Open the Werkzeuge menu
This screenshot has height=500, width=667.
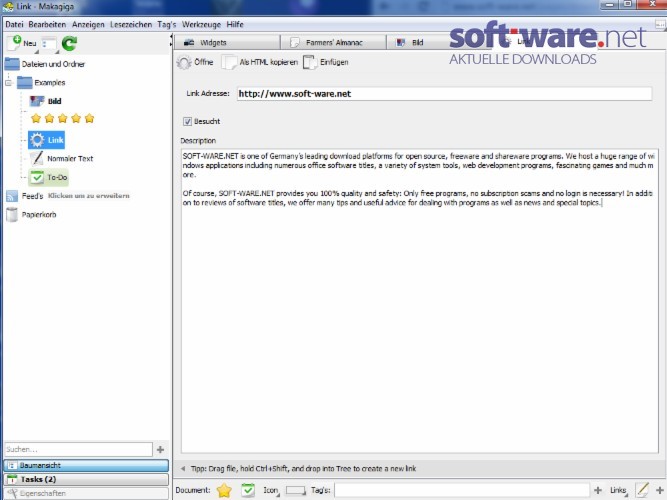(x=201, y=25)
